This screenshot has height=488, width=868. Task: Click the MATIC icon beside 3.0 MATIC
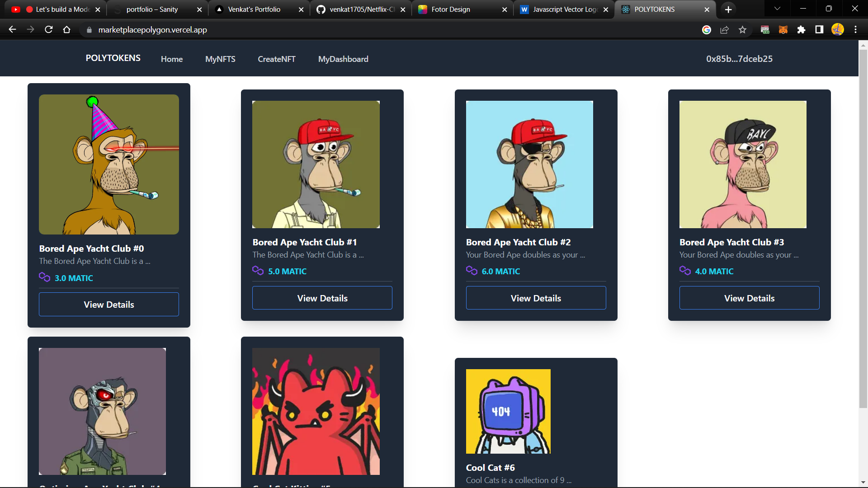click(x=44, y=277)
